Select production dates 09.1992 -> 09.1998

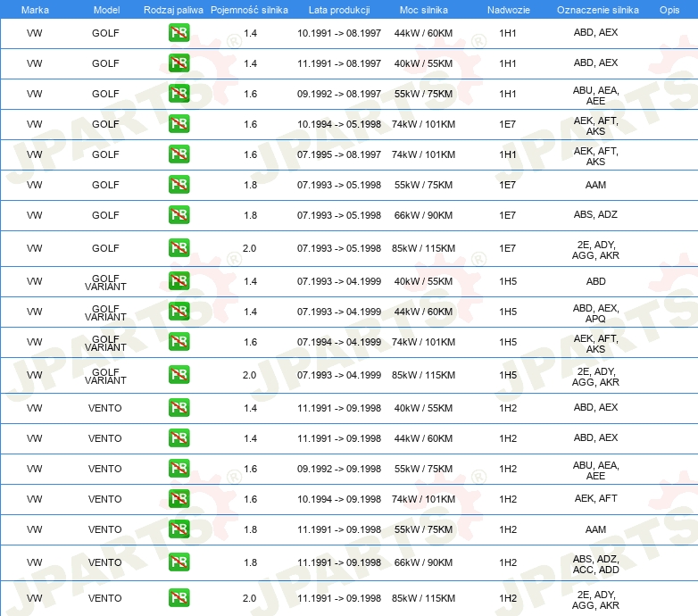(339, 469)
